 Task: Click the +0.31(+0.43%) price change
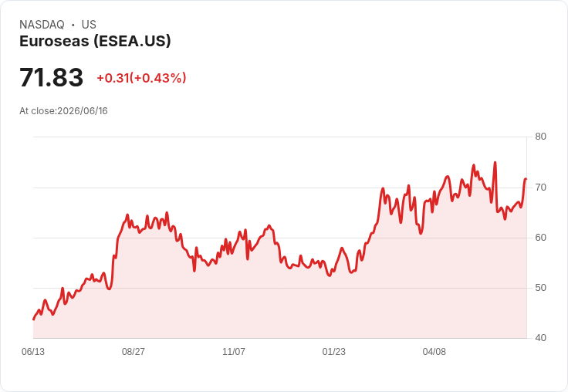(141, 78)
